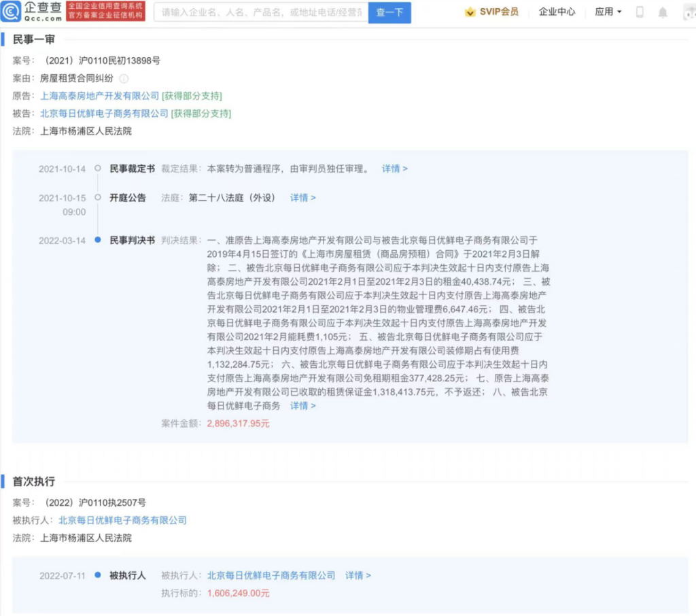Select the 民事判决书 timeline dot
The image size is (696, 616).
(x=98, y=240)
